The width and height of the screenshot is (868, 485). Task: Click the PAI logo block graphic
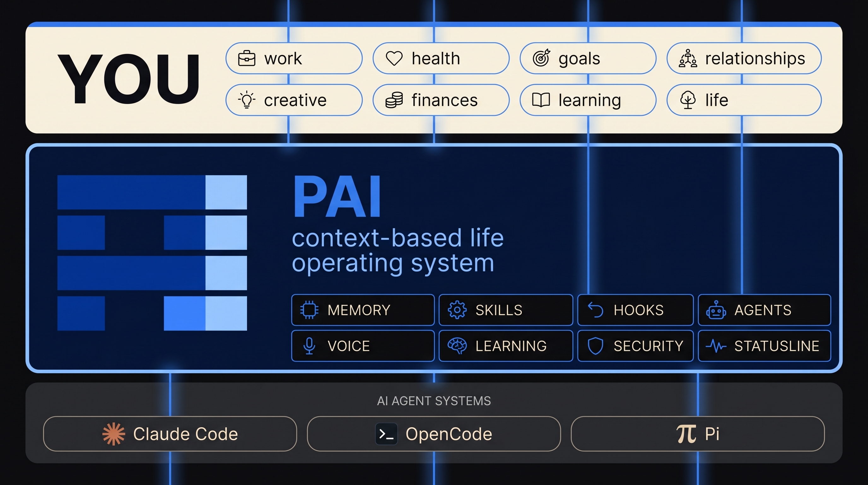click(x=152, y=253)
